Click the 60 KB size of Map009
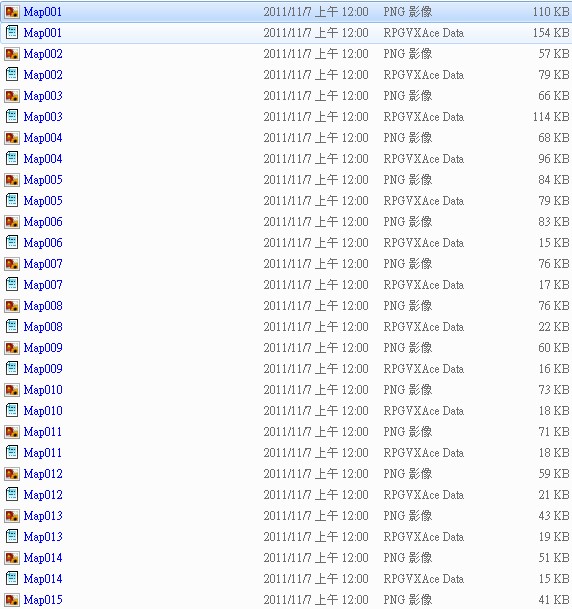Image resolution: width=572 pixels, height=609 pixels. (x=554, y=347)
